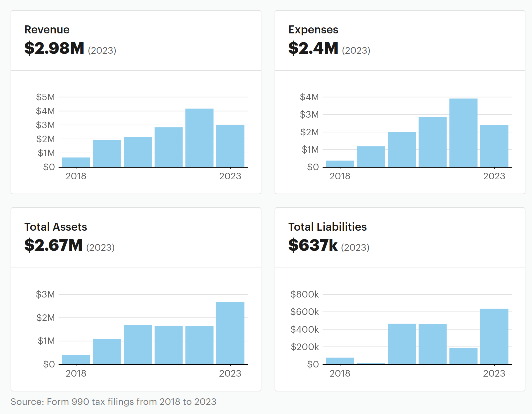Click the $5M axis label in Revenue chart
Screen dimensions: 532x414
pos(45,97)
